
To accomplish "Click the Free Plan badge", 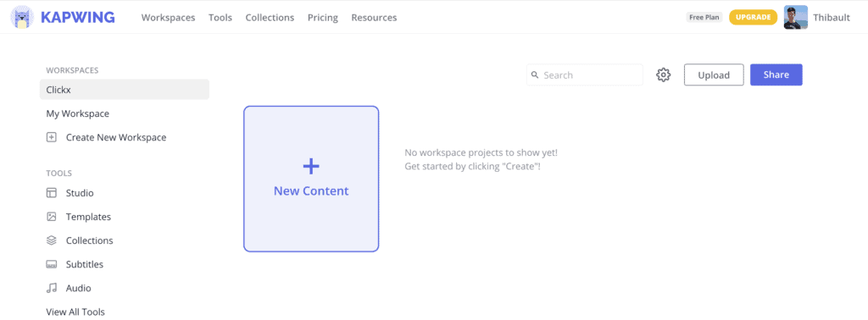I will (704, 17).
